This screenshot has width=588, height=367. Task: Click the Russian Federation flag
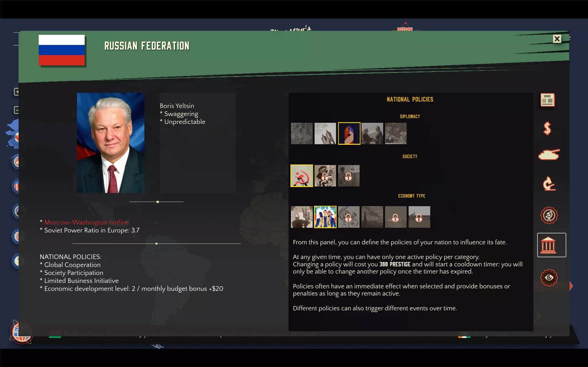pyautogui.click(x=62, y=50)
